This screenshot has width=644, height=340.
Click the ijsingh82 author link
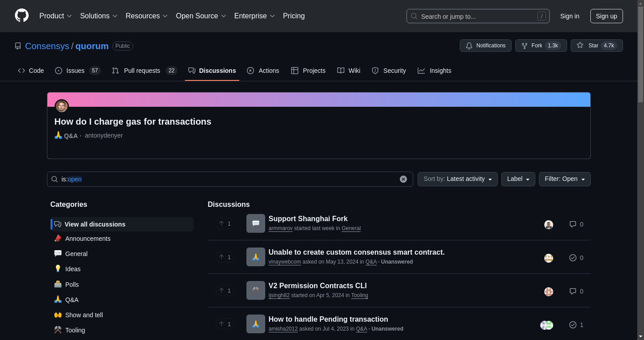pos(279,295)
